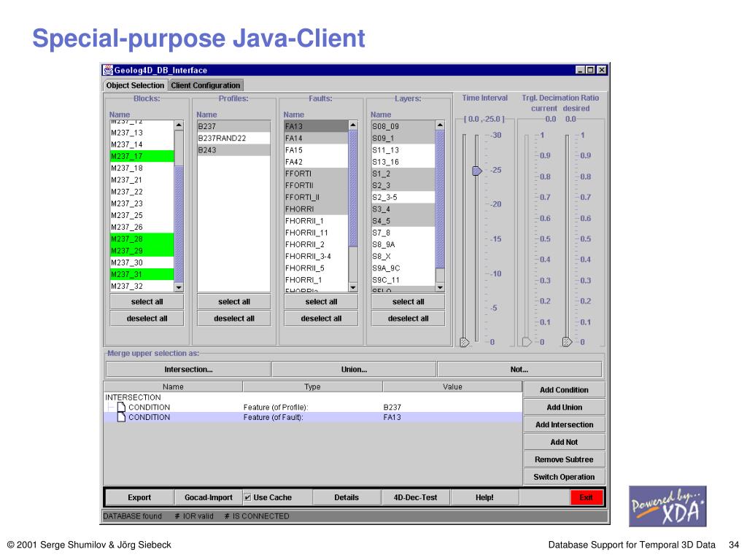Click the Faults list scroll-down arrow
This screenshot has width=747, height=560.
point(353,287)
